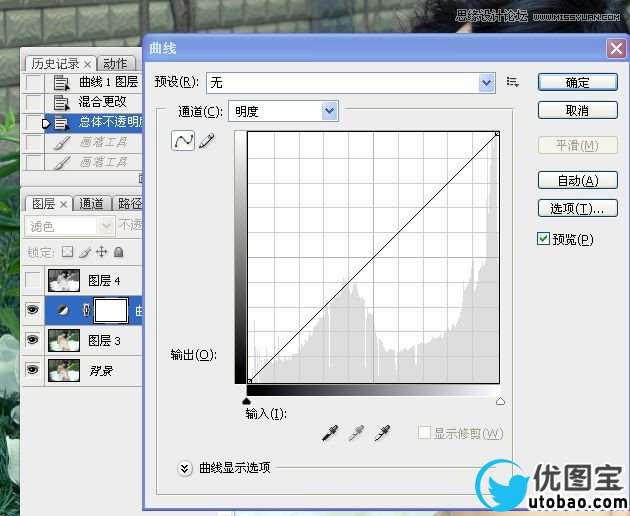
Task: Hide the 背景 layer
Action: (34, 370)
